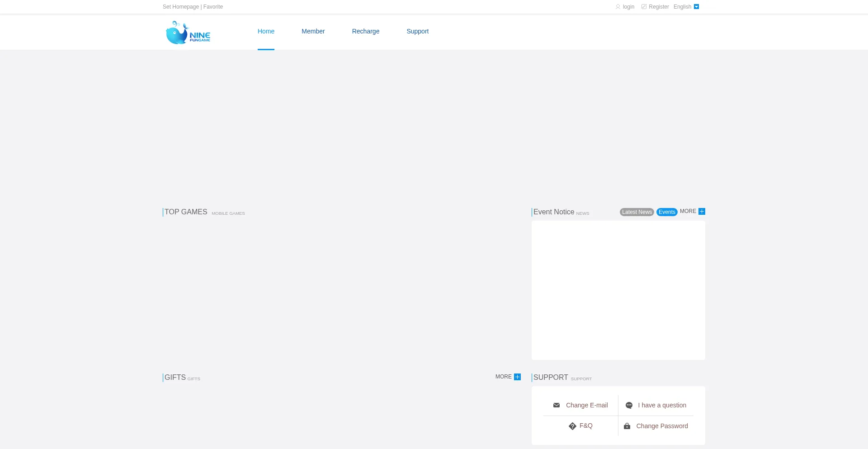Click the login user icon
This screenshot has width=868, height=449.
point(618,7)
